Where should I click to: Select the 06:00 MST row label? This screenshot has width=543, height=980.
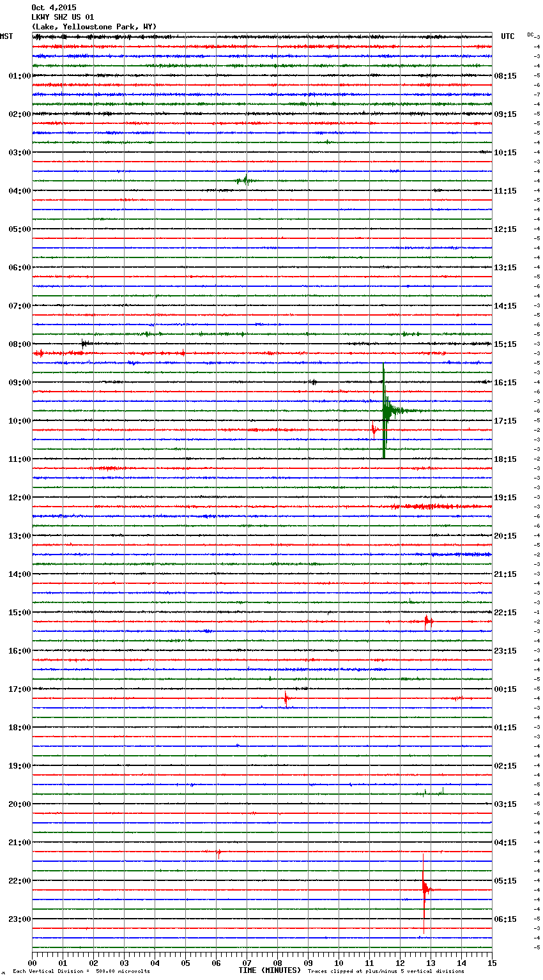pyautogui.click(x=20, y=268)
